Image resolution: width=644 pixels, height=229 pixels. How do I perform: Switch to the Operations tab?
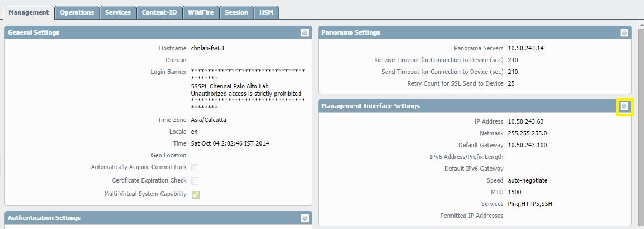coord(77,12)
